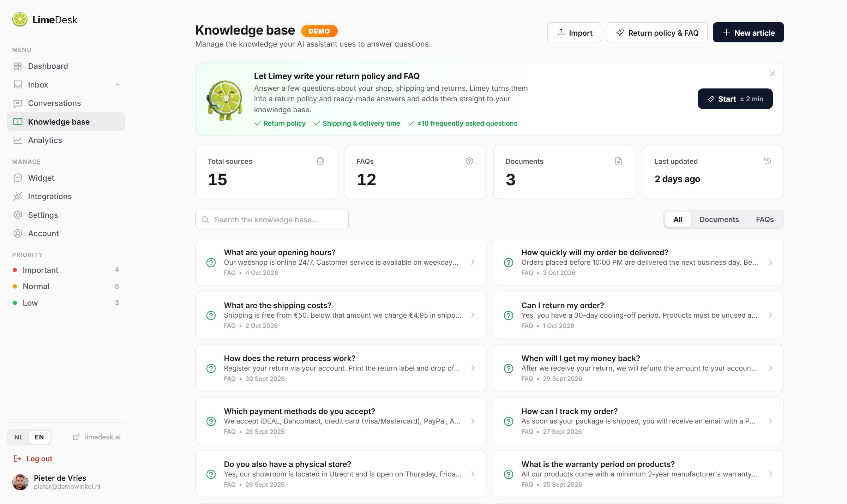Expand the opening hours FAQ chevron
This screenshot has width=847, height=504.
pyautogui.click(x=473, y=262)
